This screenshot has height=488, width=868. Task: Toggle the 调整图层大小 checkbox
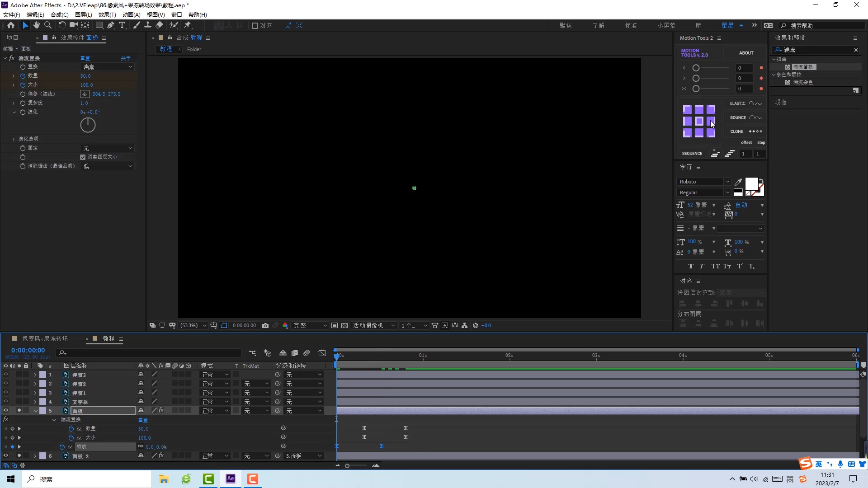pyautogui.click(x=83, y=157)
